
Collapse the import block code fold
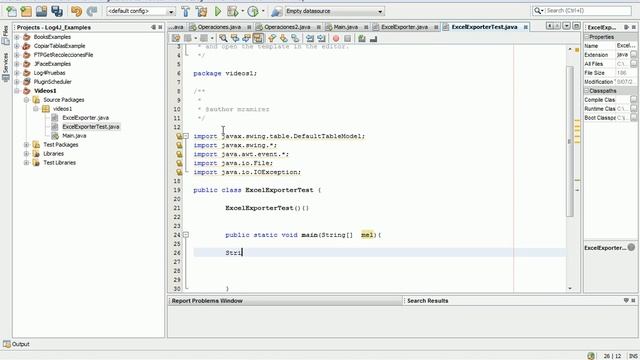tap(186, 136)
